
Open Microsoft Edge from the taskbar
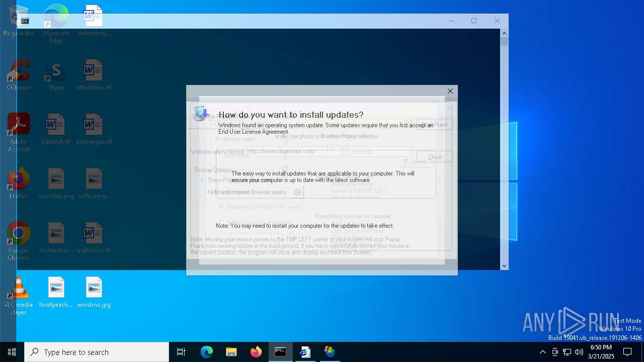[207, 352]
